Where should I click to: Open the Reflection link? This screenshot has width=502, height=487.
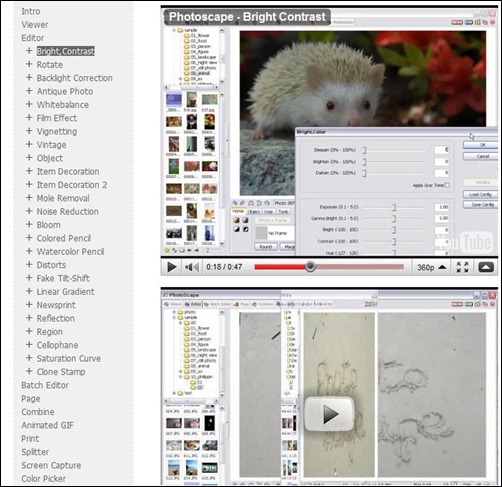tap(55, 318)
